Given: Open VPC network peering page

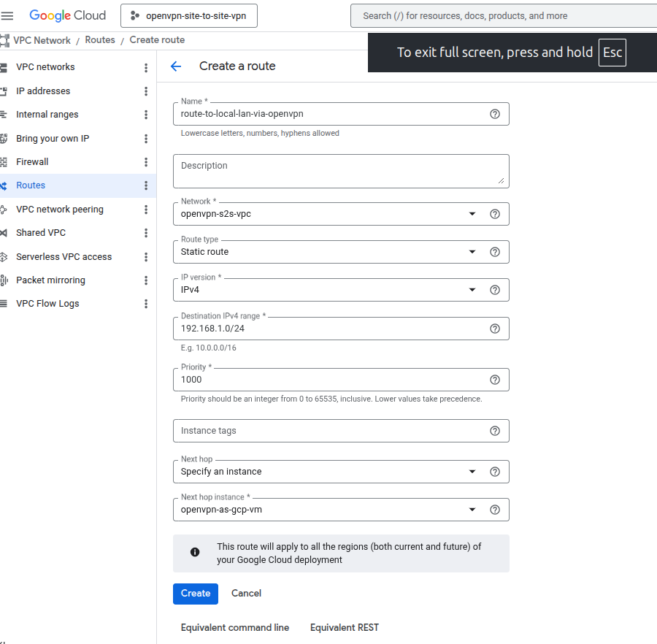Looking at the screenshot, I should pyautogui.click(x=60, y=209).
